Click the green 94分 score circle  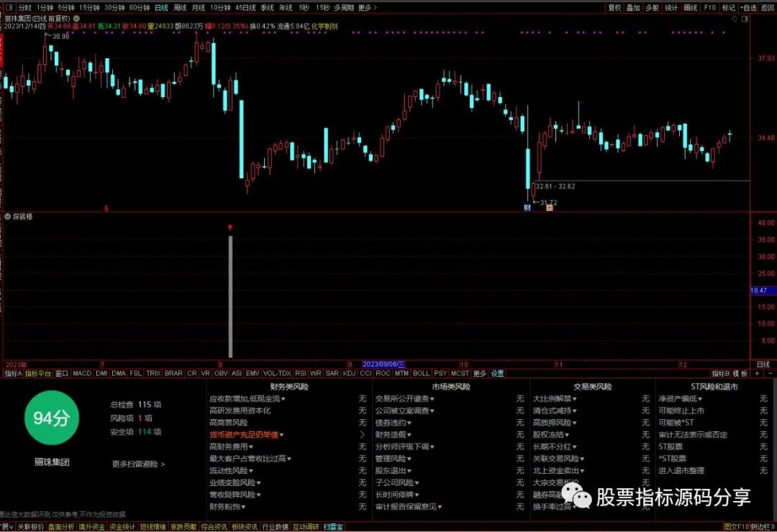point(52,418)
